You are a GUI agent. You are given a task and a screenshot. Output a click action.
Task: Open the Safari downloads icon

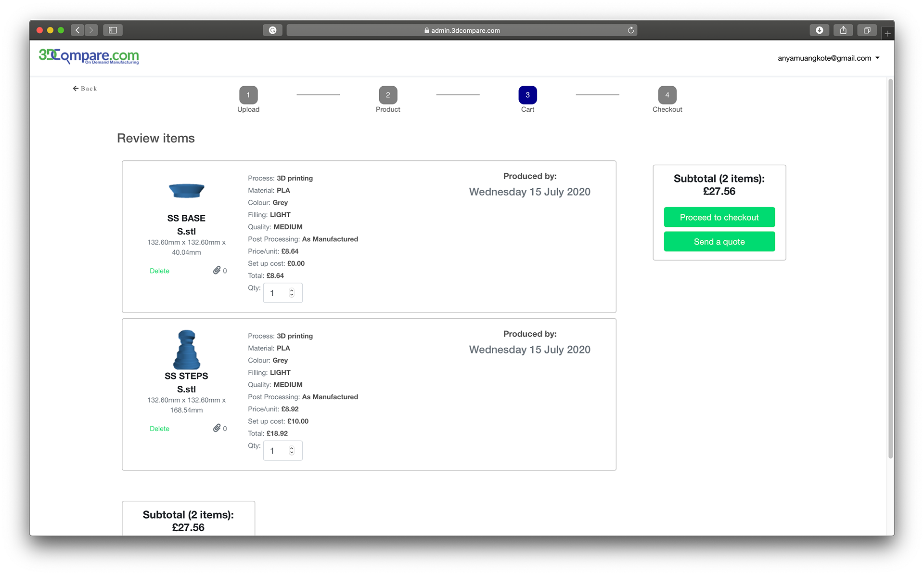pyautogui.click(x=819, y=30)
